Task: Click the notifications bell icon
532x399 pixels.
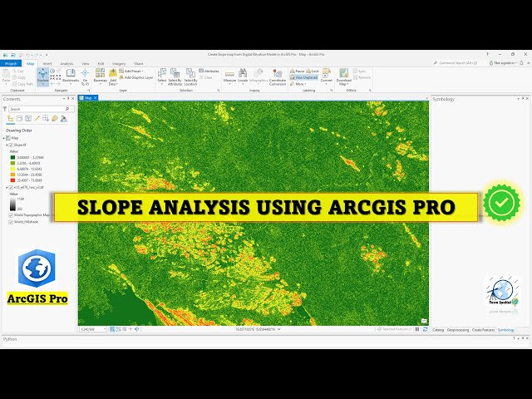Action: point(521,63)
